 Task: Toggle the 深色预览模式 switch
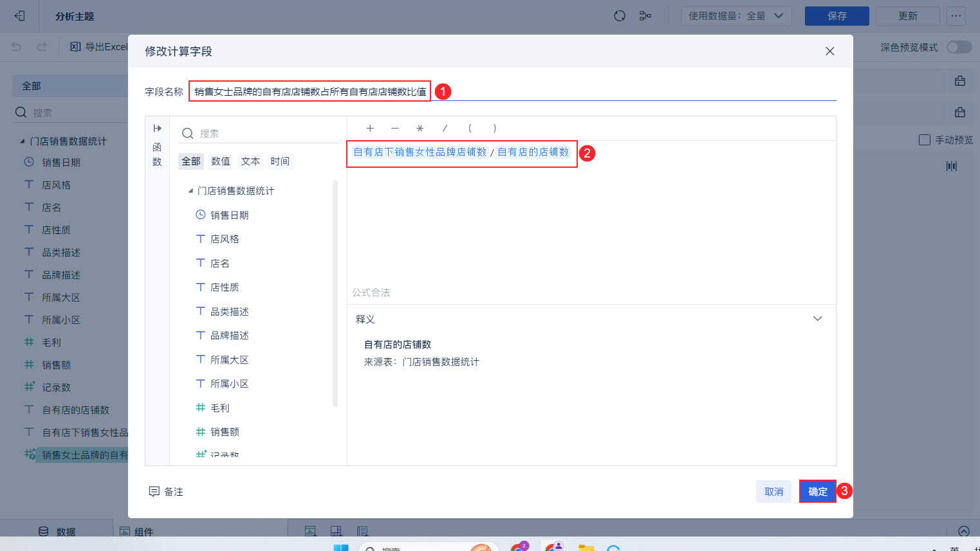tap(959, 47)
